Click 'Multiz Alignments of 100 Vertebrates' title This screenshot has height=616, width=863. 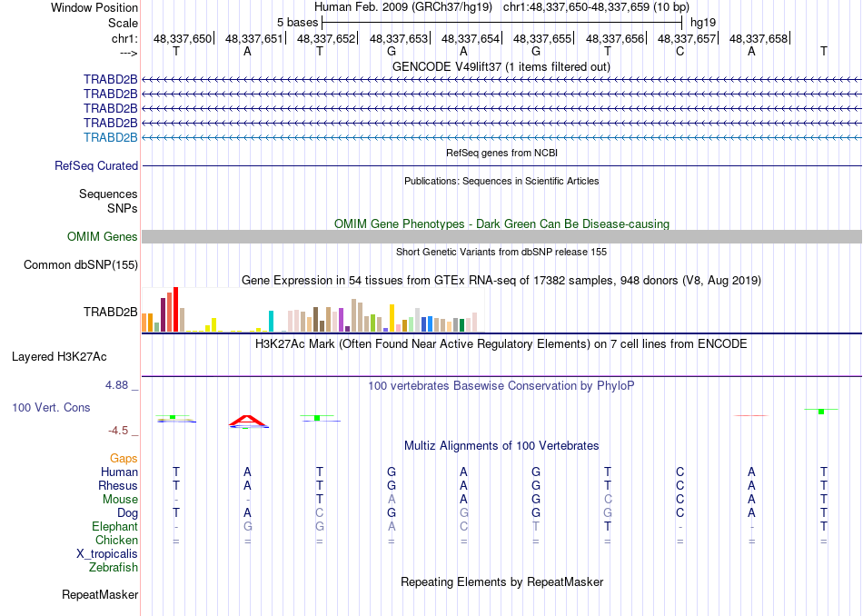pyautogui.click(x=501, y=446)
